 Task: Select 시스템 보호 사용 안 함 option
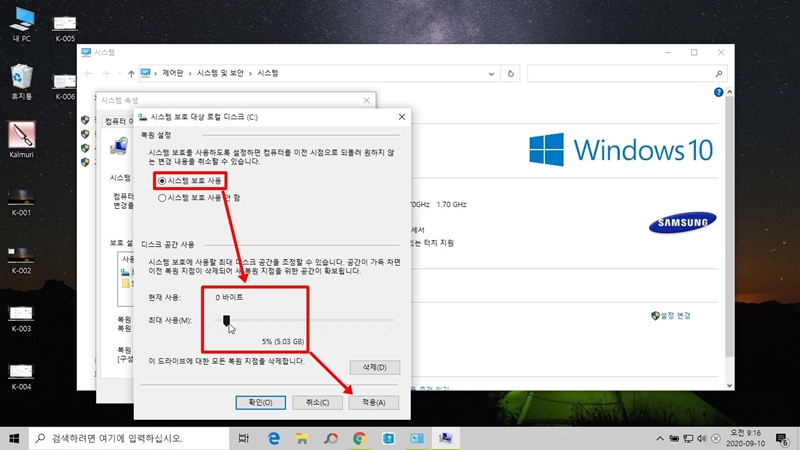pos(199,197)
